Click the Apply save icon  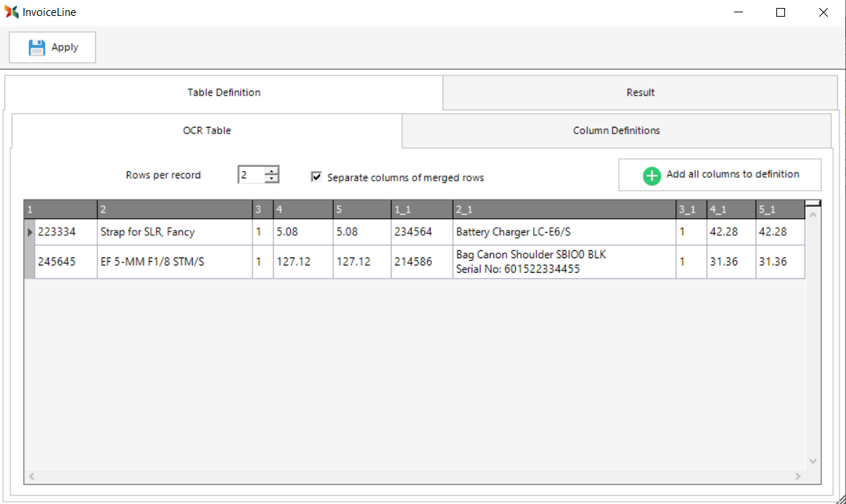36,48
